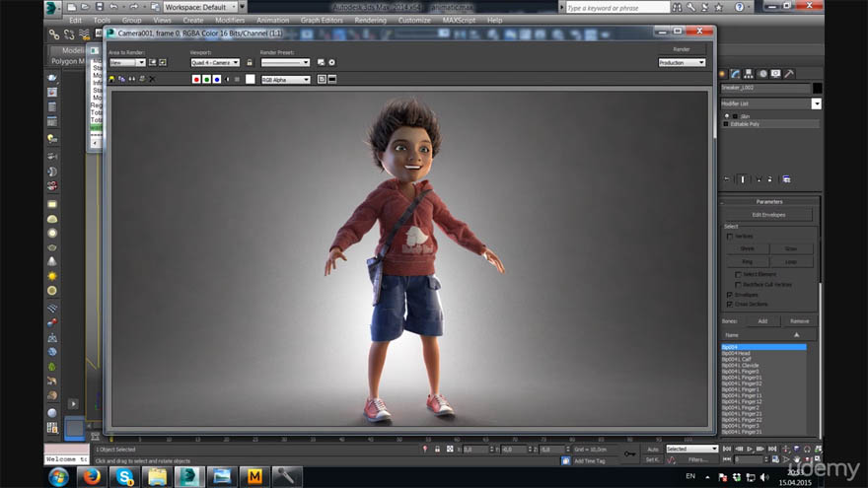The image size is (868, 488).
Task: Open the Rendering menu
Action: (370, 20)
